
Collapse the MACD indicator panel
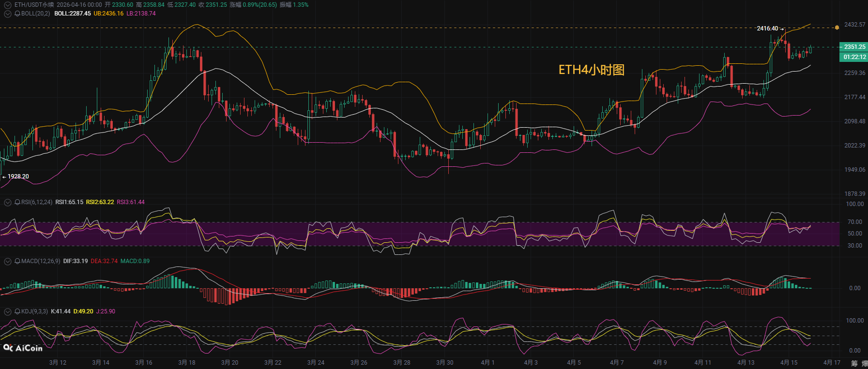(x=7, y=261)
